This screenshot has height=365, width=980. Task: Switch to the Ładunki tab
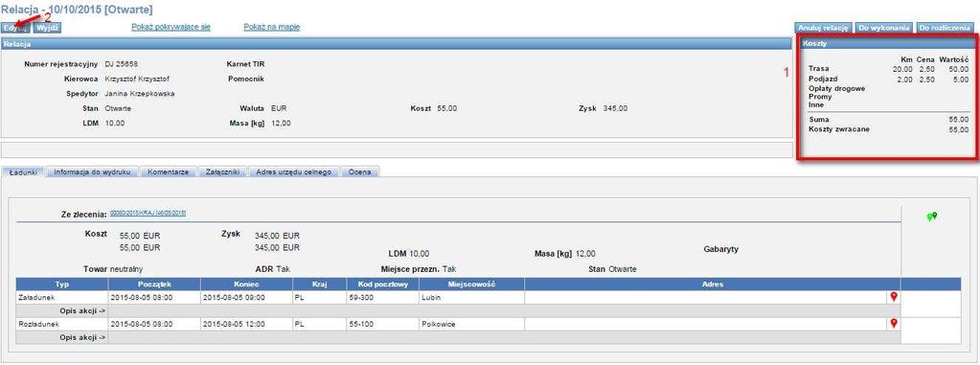(24, 171)
